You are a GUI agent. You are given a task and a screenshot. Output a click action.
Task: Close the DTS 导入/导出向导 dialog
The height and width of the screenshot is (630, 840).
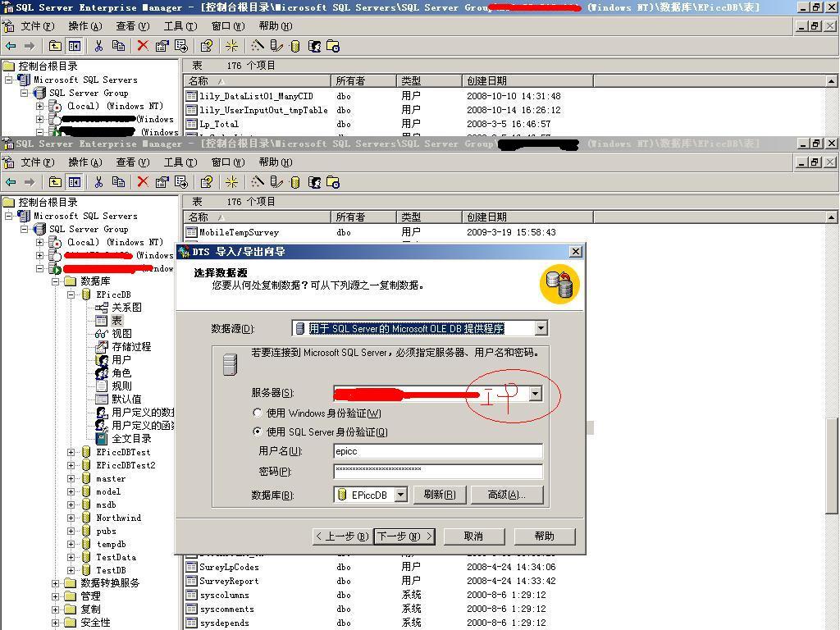point(575,251)
